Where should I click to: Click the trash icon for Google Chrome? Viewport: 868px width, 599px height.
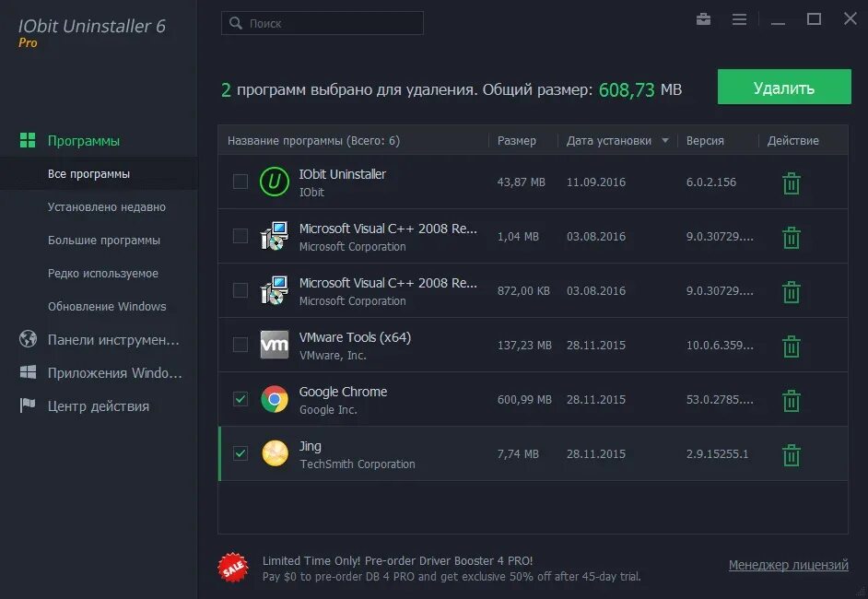[791, 400]
